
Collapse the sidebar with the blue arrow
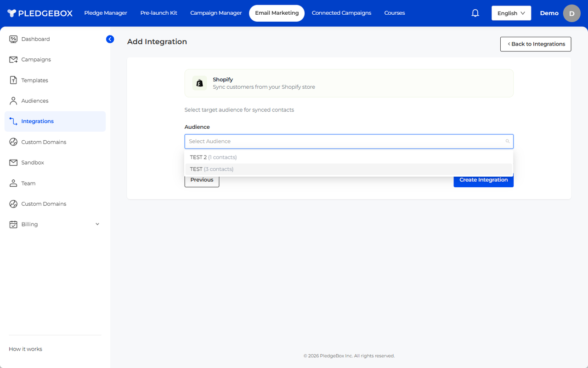click(110, 39)
